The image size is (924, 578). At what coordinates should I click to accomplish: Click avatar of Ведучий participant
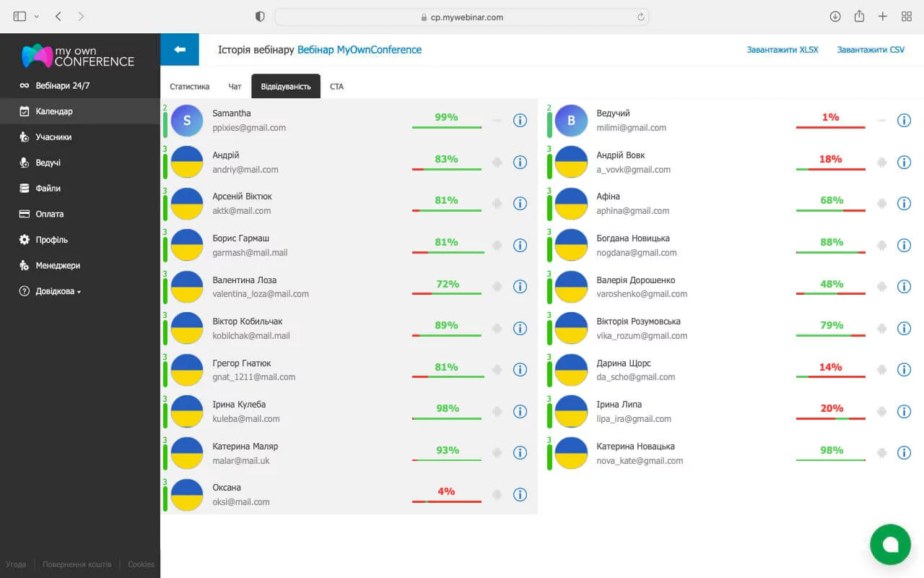571,121
